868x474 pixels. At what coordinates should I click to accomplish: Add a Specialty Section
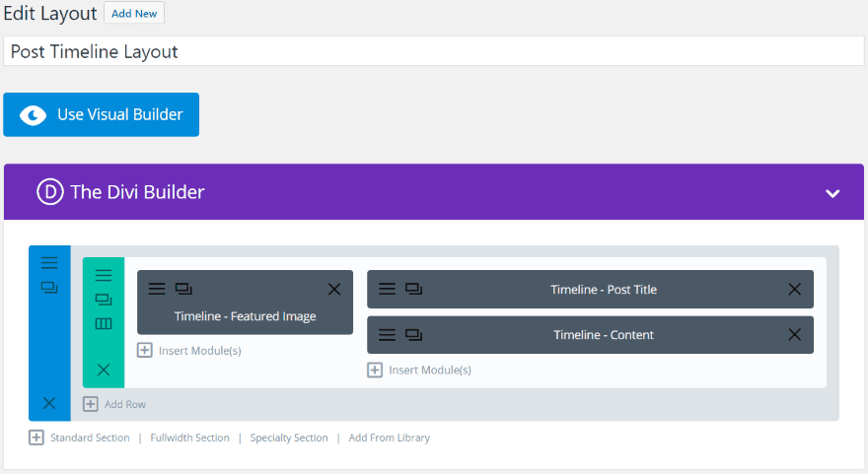pyautogui.click(x=289, y=438)
